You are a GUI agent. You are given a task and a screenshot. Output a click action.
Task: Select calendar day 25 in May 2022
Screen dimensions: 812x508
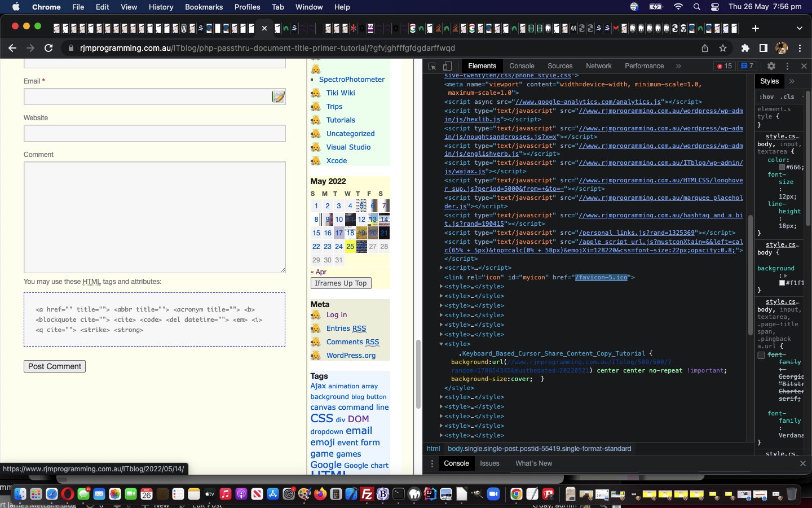(350, 247)
